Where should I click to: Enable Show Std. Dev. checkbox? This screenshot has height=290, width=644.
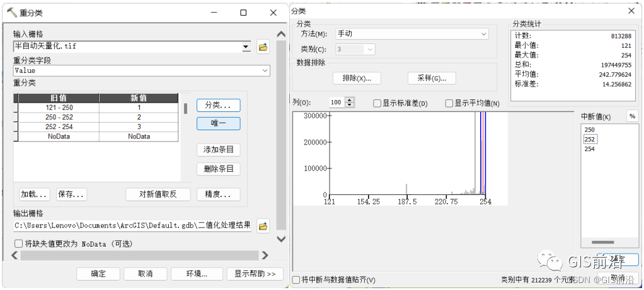(x=377, y=103)
